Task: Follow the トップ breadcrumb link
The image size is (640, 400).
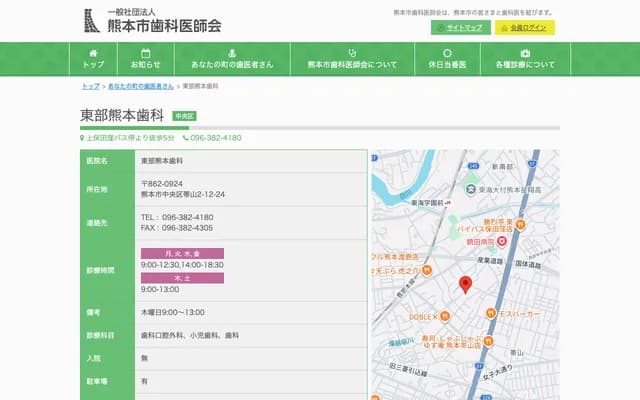Action: click(x=91, y=86)
